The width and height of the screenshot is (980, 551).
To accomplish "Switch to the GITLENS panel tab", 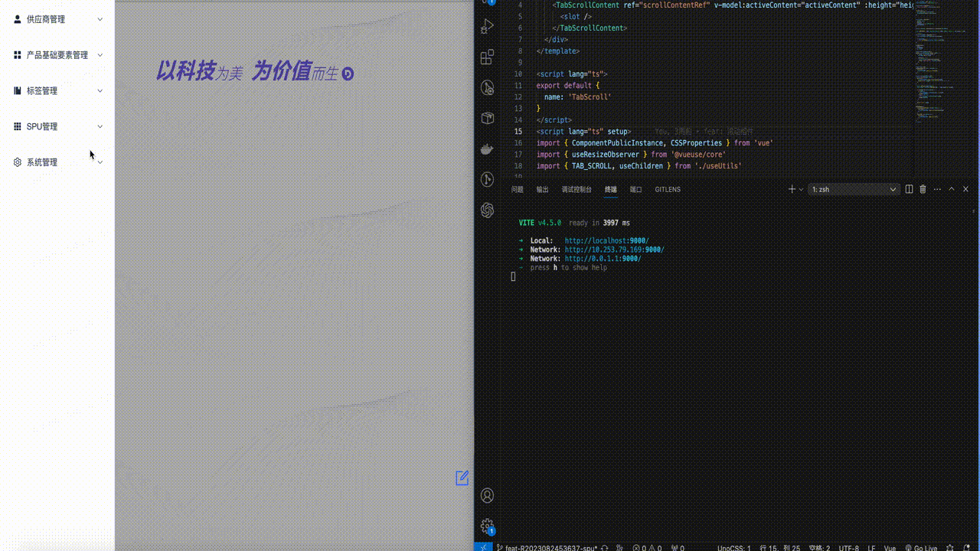I will coord(668,189).
